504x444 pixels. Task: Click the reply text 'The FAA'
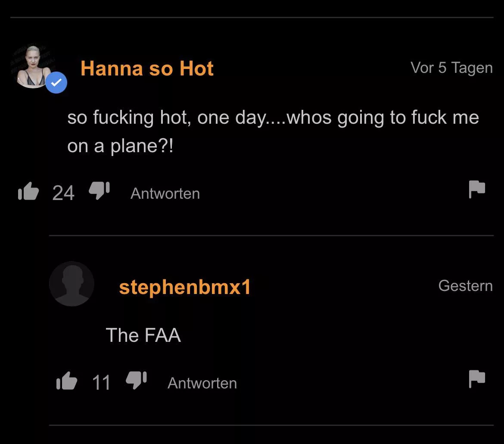coord(143,335)
